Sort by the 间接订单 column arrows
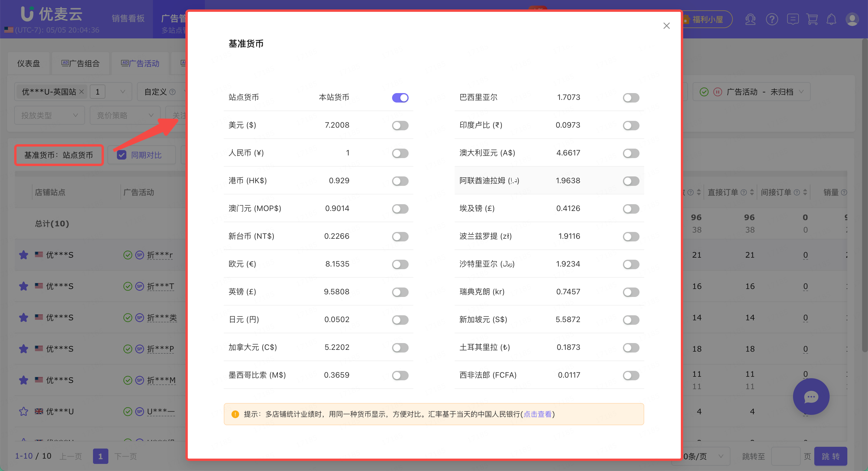 click(x=805, y=192)
